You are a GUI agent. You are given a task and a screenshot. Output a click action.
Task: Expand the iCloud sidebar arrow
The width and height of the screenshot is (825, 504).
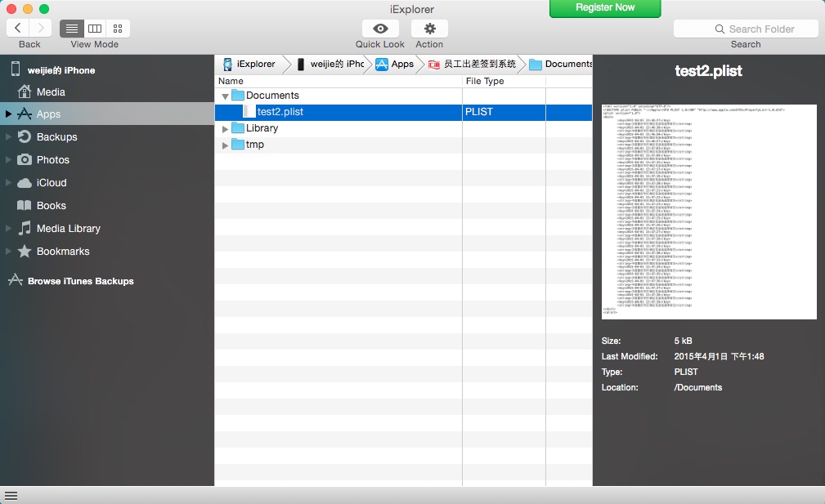tap(8, 182)
